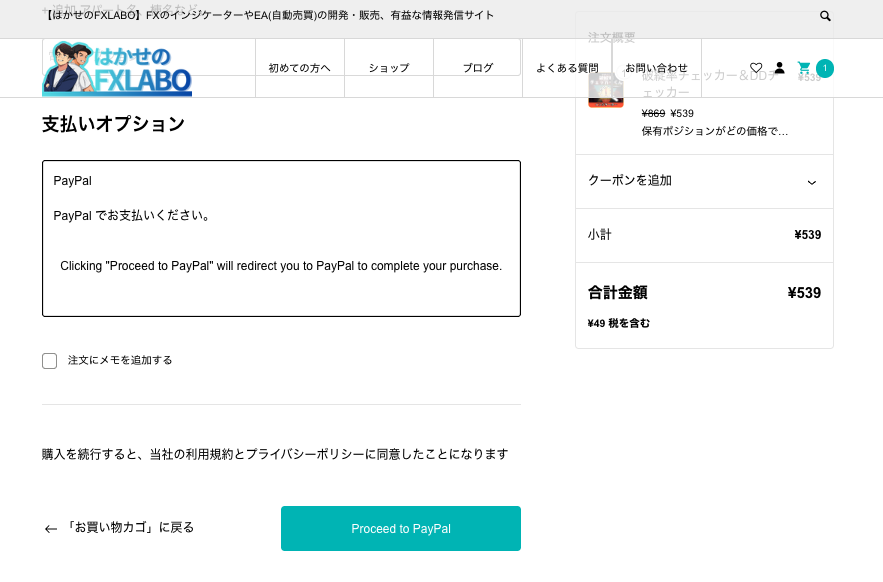Click the order product thumbnail image
883x582 pixels.
pyautogui.click(x=606, y=90)
